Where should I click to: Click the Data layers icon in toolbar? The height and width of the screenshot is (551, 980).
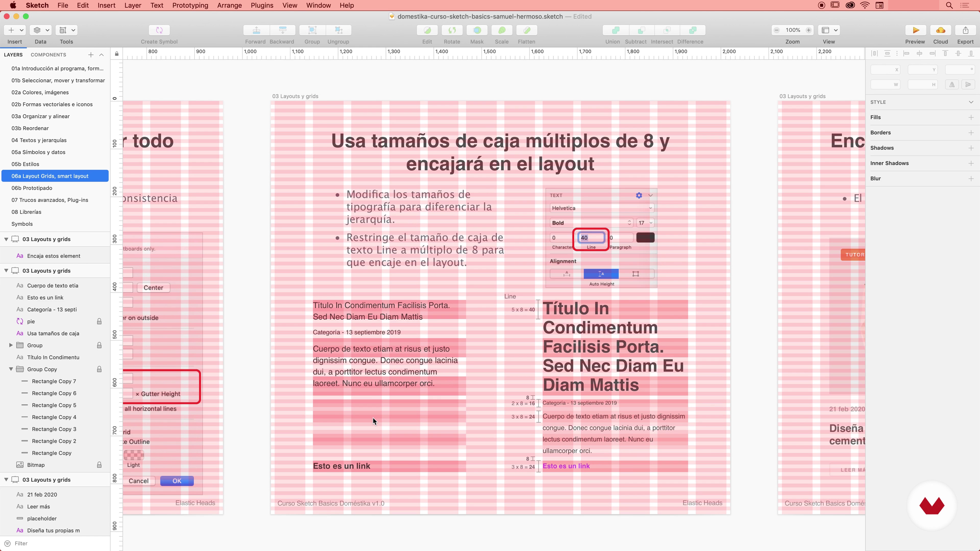point(37,30)
